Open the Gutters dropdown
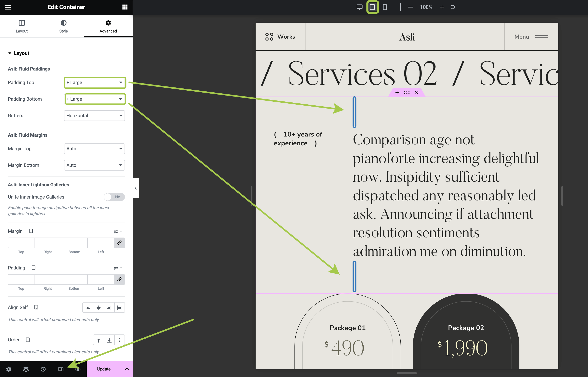This screenshot has width=588, height=377. 95,116
